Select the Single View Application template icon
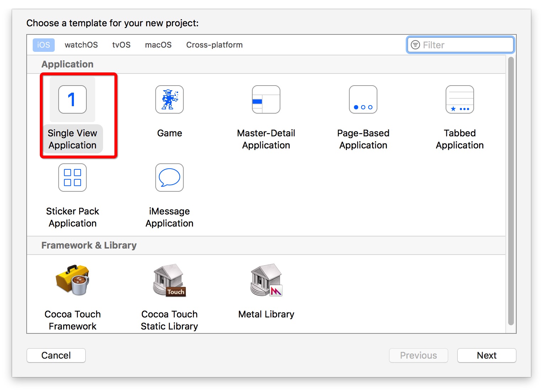This screenshot has width=543, height=392. [72, 99]
